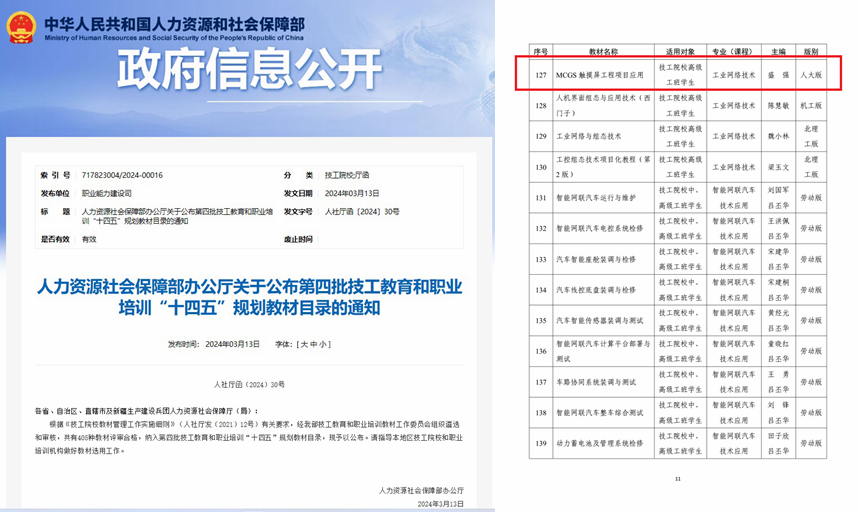The height and width of the screenshot is (512, 859).
Task: Click the notice's main blue title
Action: 249,297
